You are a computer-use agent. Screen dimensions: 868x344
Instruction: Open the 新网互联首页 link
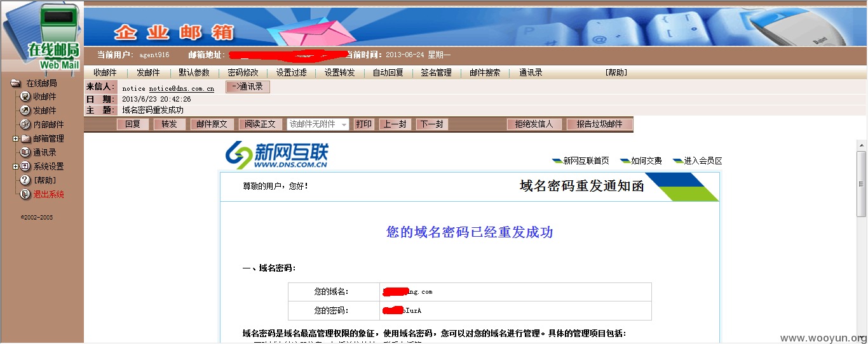tap(586, 161)
